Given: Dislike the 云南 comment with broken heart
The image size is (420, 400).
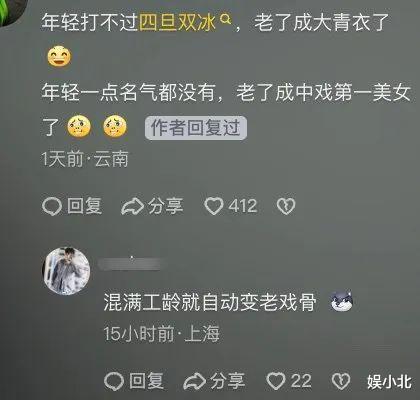Looking at the screenshot, I should point(286,206).
